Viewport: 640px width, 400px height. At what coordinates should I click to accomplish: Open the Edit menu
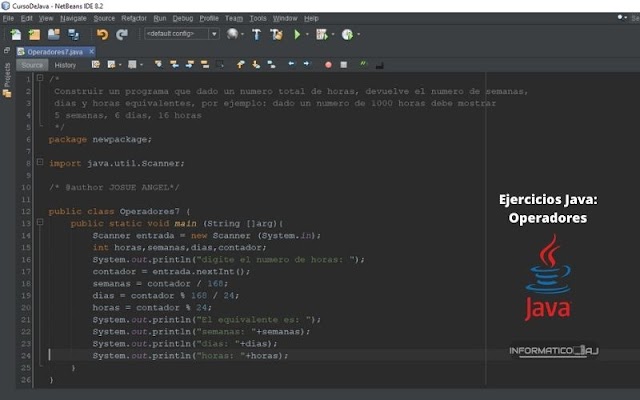tap(27, 18)
